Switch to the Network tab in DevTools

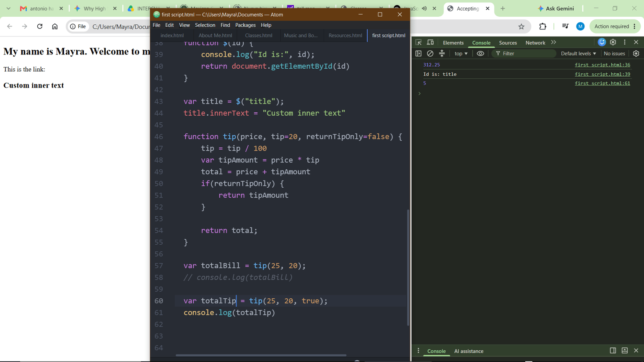pyautogui.click(x=535, y=43)
